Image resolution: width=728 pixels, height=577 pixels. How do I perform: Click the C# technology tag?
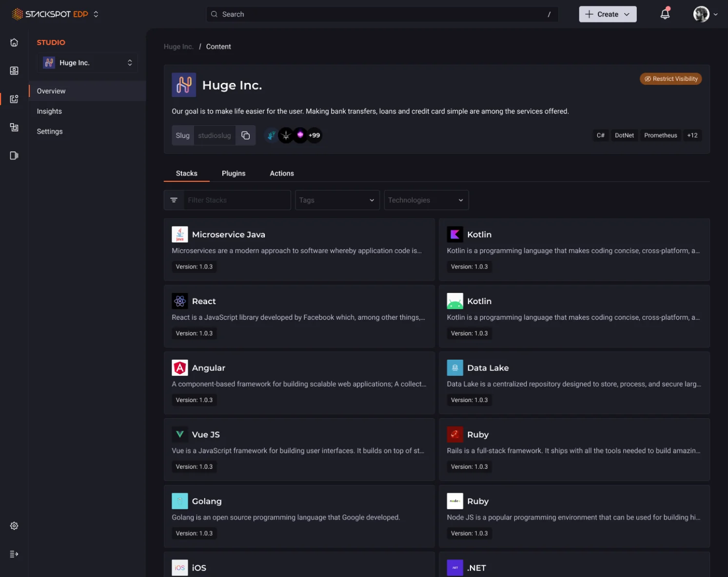point(601,135)
